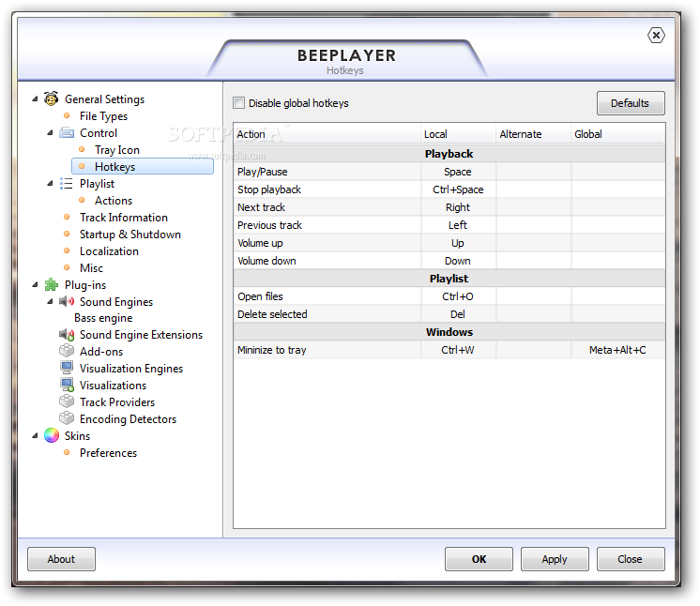This screenshot has width=700, height=606.
Task: Select the Play/Pause hotkey row
Action: tap(449, 172)
